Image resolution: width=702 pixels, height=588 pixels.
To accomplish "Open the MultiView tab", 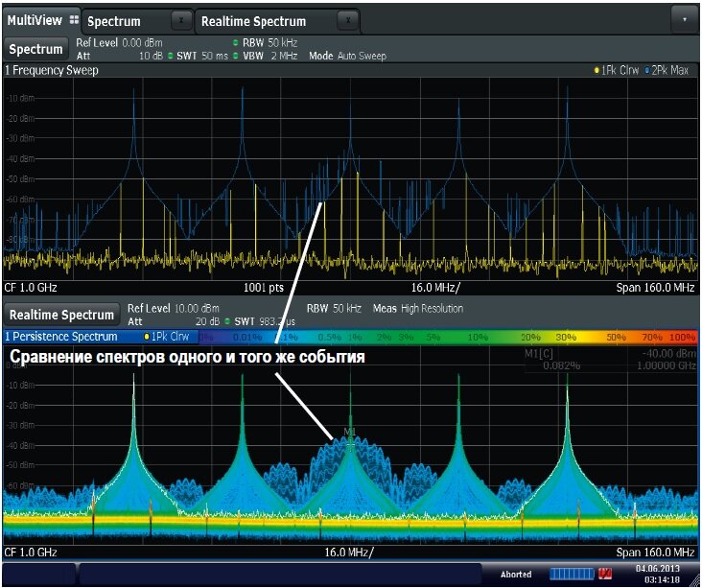I will coord(41,20).
